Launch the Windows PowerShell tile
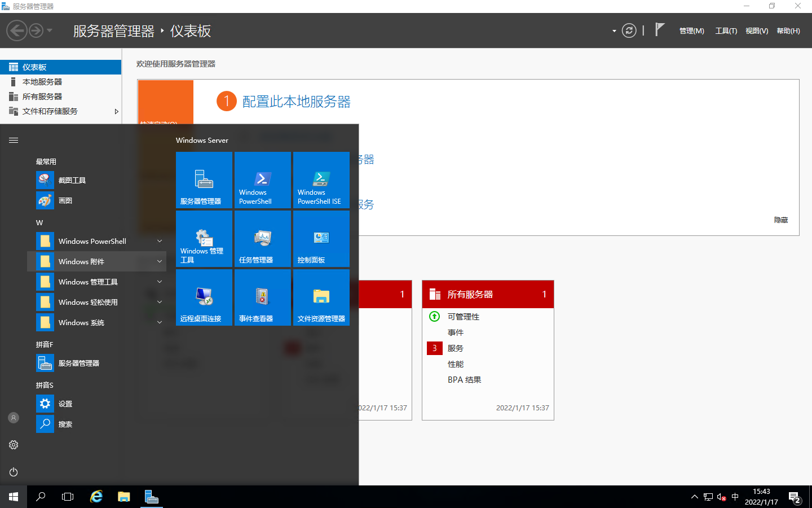812x508 pixels. click(263, 180)
